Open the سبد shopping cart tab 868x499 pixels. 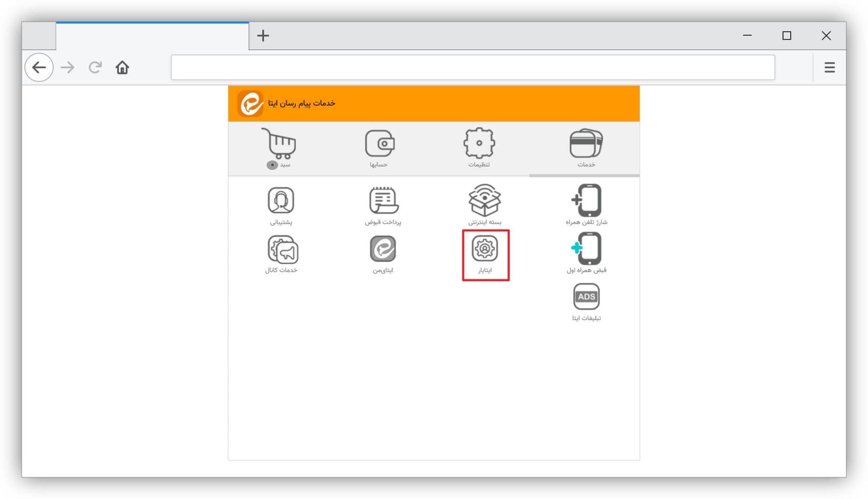coord(279,148)
